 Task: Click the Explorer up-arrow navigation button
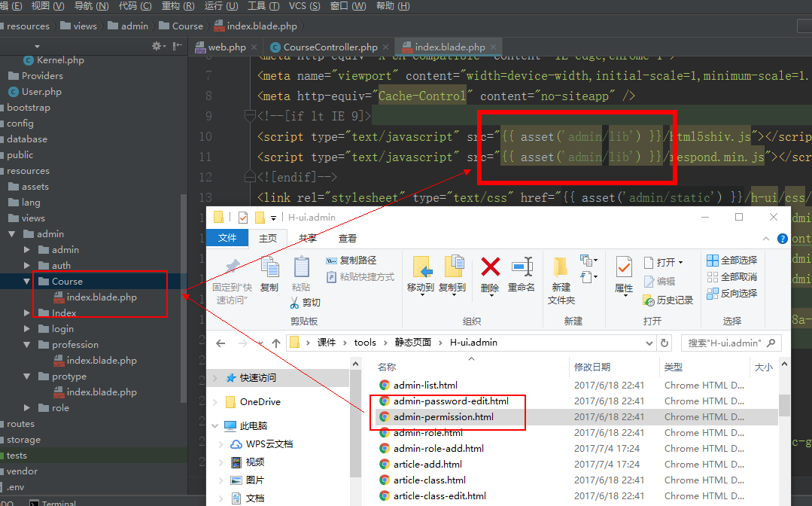point(276,343)
